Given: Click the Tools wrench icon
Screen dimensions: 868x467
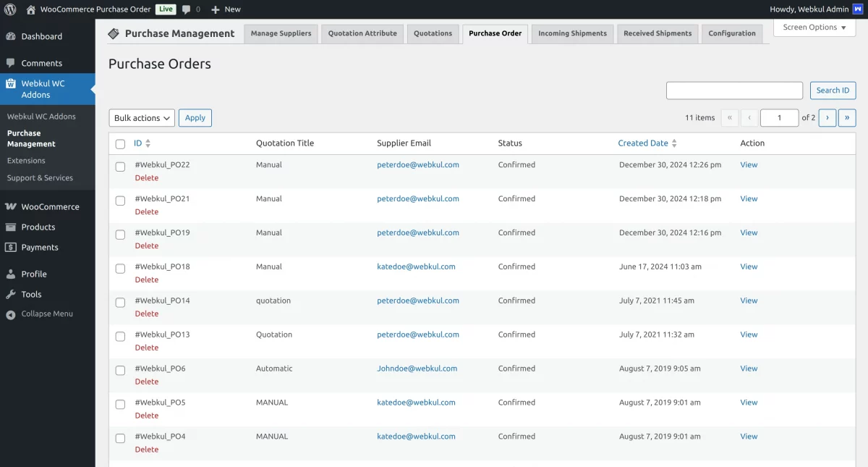Looking at the screenshot, I should 12,294.
